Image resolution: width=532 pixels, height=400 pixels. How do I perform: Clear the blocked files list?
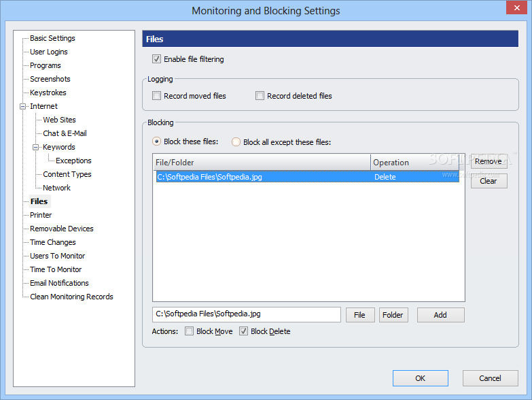[x=489, y=181]
